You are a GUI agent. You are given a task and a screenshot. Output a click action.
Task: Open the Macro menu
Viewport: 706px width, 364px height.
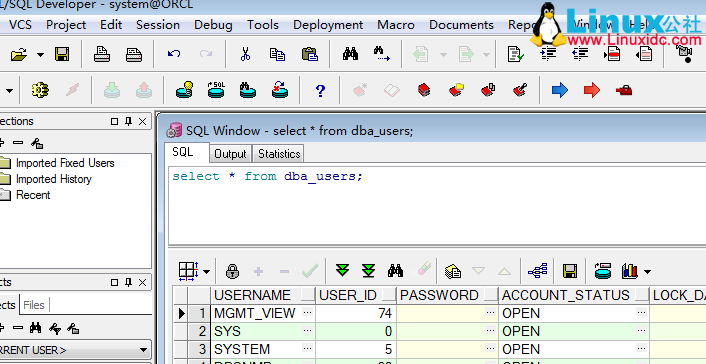(x=396, y=24)
